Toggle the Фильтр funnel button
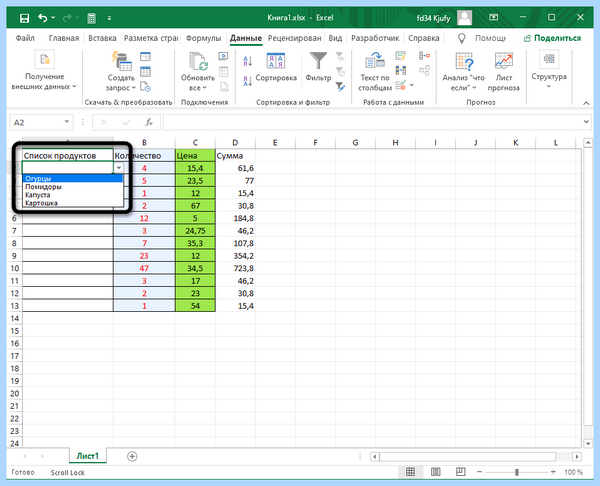This screenshot has height=486, width=600. pyautogui.click(x=318, y=67)
